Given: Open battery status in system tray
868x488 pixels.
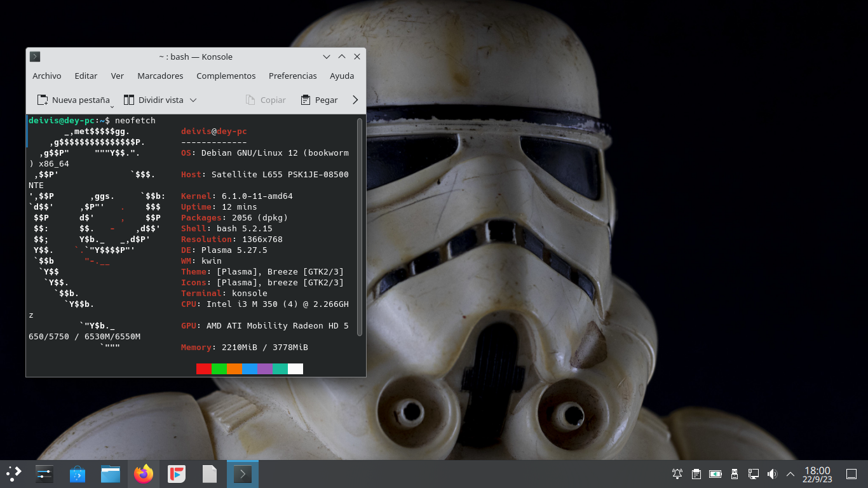Looking at the screenshot, I should (x=715, y=474).
